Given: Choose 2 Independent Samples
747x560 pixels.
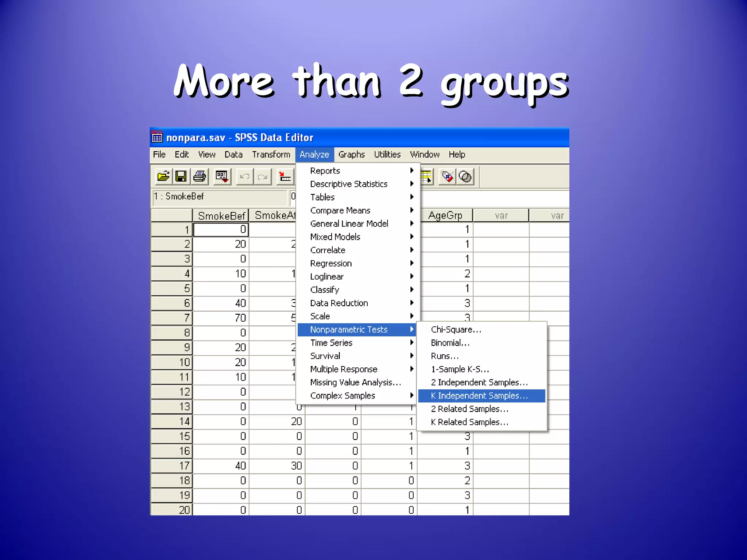Looking at the screenshot, I should click(x=481, y=382).
